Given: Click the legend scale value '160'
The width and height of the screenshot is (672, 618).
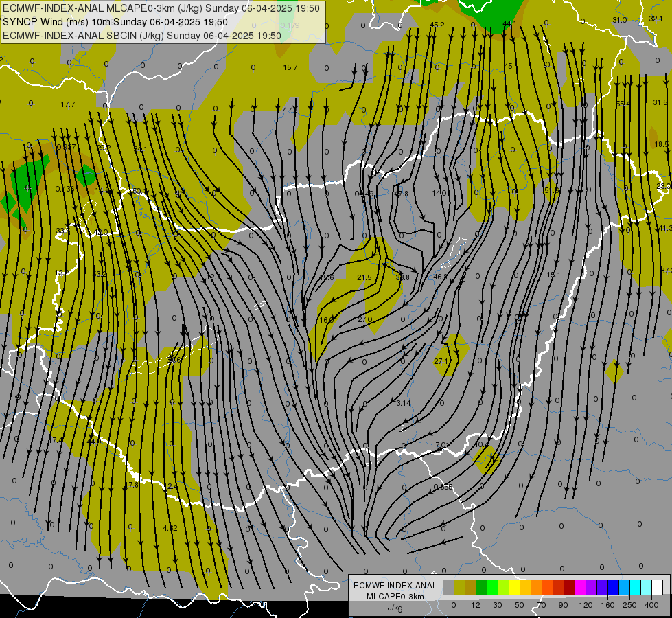Looking at the screenshot, I should (x=607, y=605).
